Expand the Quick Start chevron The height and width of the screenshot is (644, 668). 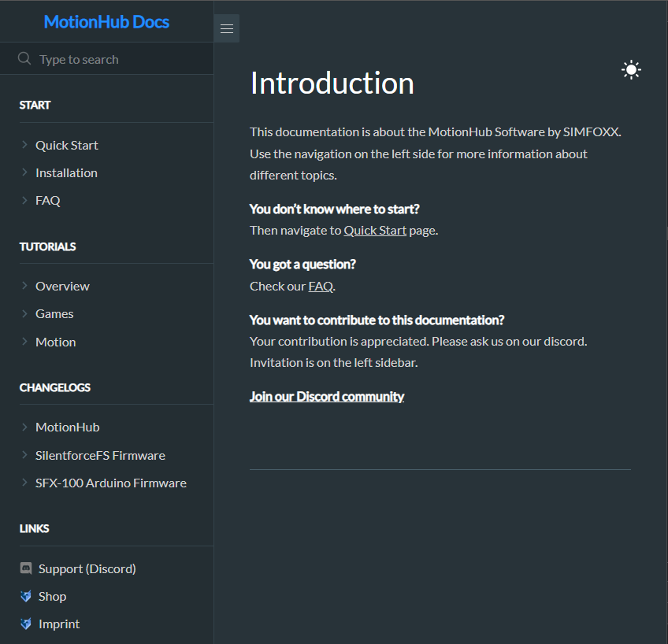pos(25,145)
